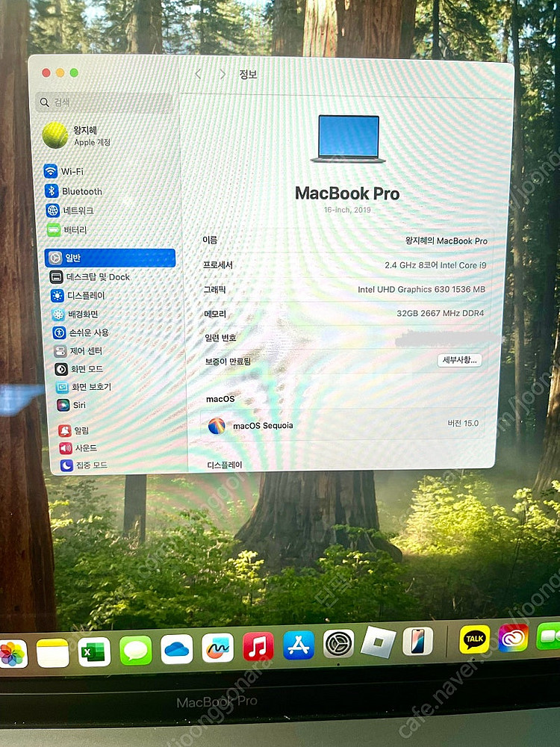The width and height of the screenshot is (560, 747).
Task: Open 데스크탑 및 Dock settings
Action: coord(90,277)
